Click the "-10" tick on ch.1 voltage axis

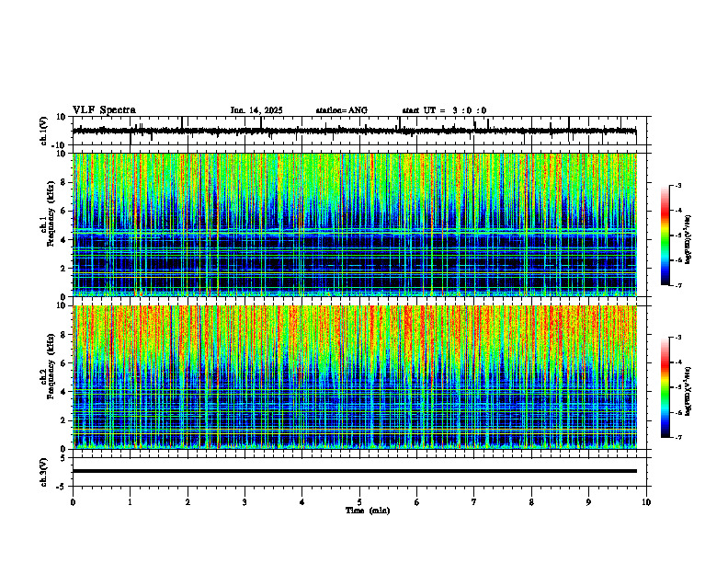click(x=60, y=145)
